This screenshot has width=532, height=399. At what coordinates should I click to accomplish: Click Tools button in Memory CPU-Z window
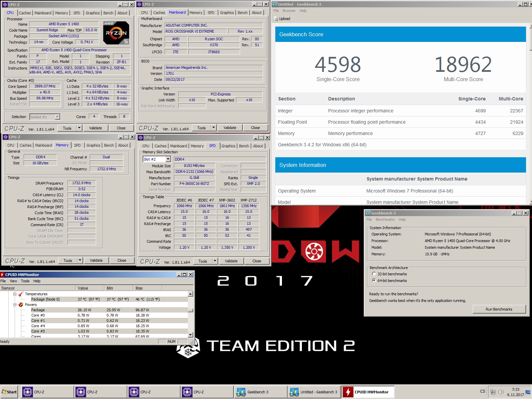click(68, 260)
